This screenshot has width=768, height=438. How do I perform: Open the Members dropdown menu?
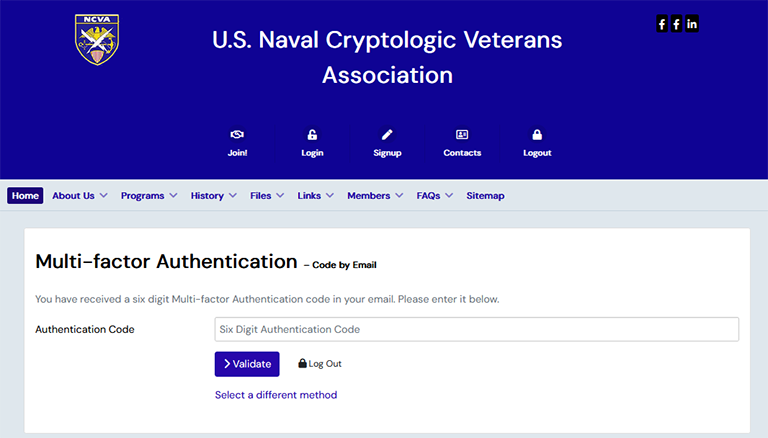point(374,196)
